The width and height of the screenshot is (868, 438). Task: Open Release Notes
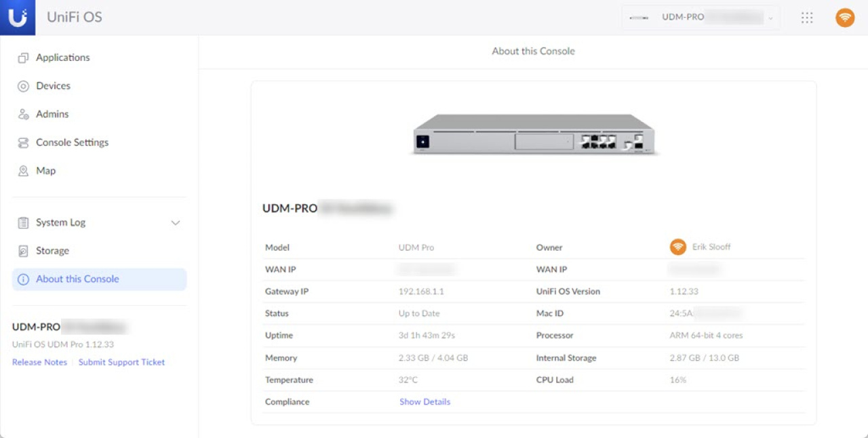coord(39,361)
